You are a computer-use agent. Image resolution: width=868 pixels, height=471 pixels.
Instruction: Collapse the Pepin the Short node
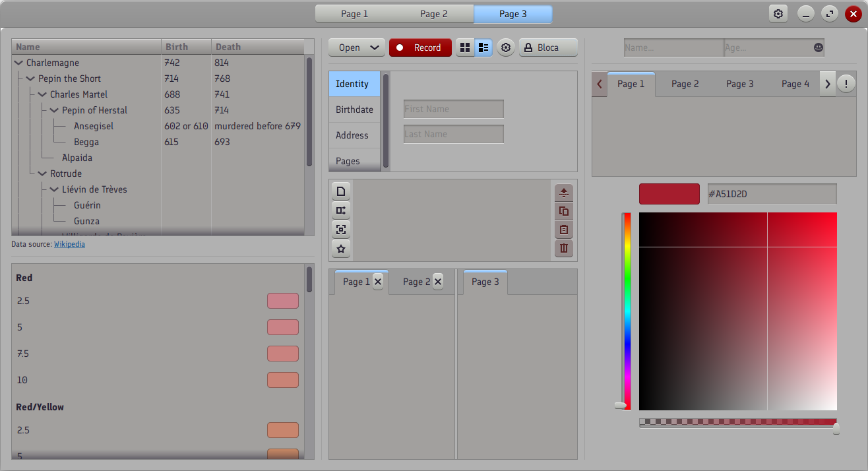click(x=30, y=78)
